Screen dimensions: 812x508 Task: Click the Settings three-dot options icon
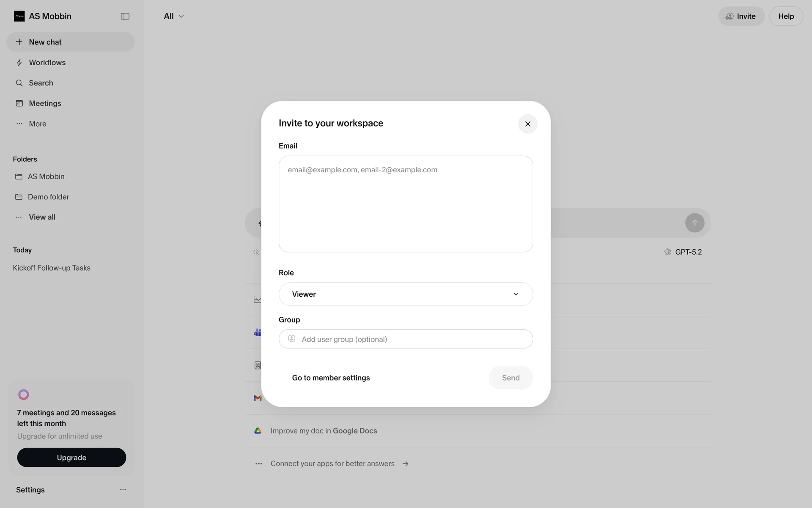tap(123, 490)
